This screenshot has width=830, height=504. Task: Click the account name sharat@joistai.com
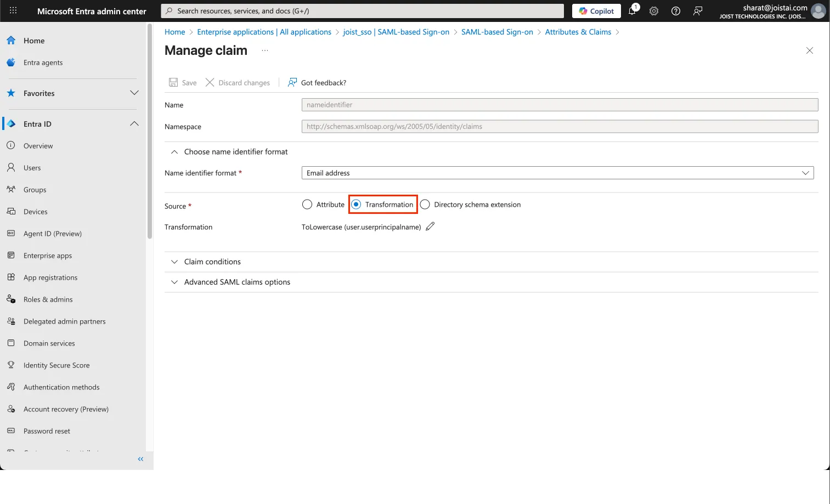775,8
